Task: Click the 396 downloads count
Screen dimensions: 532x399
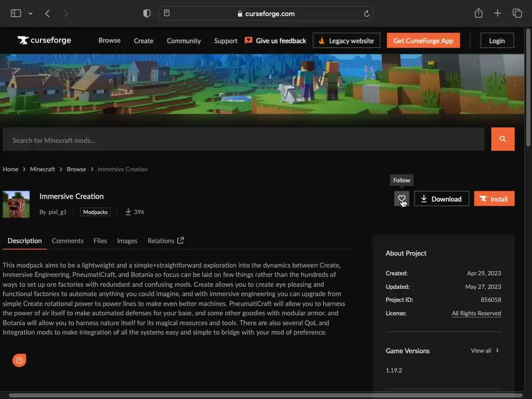Action: coord(135,212)
